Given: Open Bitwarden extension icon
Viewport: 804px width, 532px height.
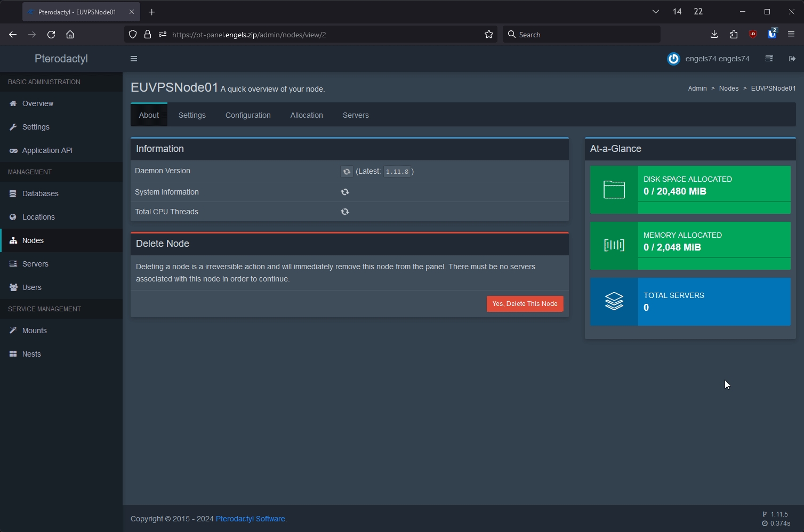Looking at the screenshot, I should [772, 34].
